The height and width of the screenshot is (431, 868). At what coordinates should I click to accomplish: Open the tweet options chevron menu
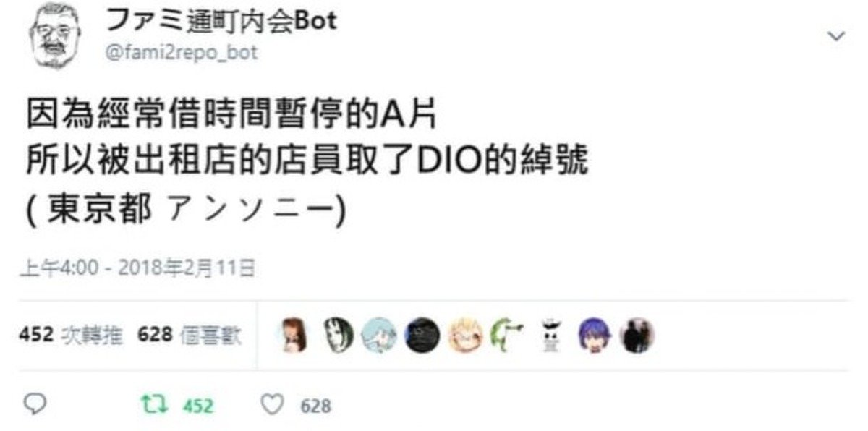coord(836,37)
